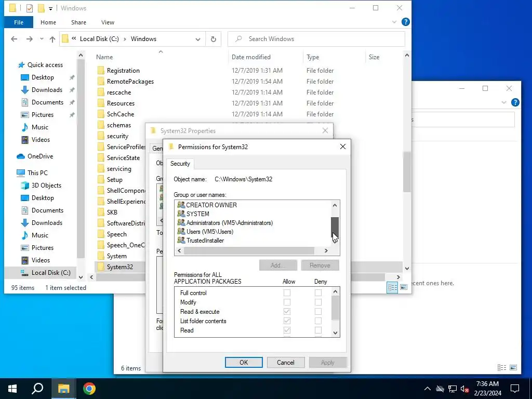The height and width of the screenshot is (399, 532).
Task: Expand the address bar history dropdown
Action: 198,39
